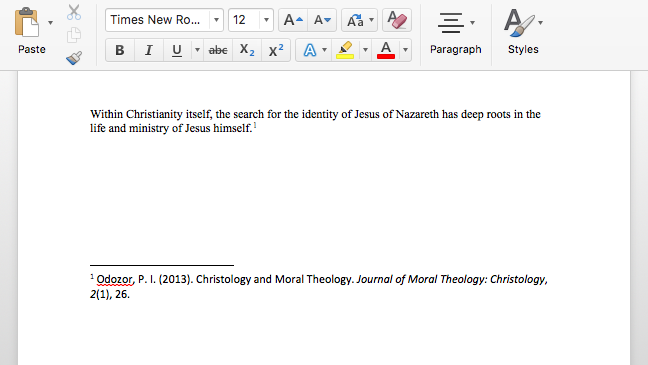Screen dimensions: 648x365
Task: Click the misspelled name 'Odozor' in footnote
Action: tap(115, 279)
